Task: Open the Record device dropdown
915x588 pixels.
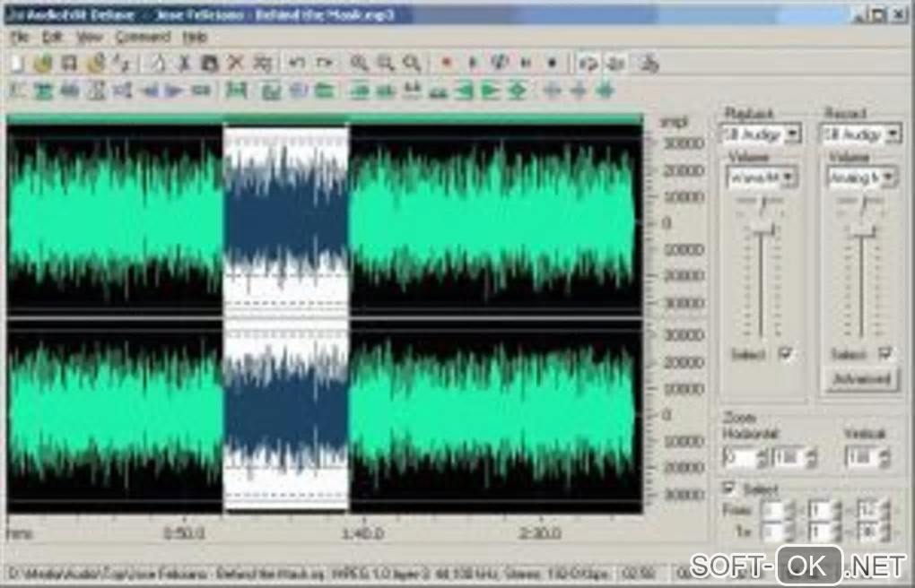Action: (x=861, y=134)
